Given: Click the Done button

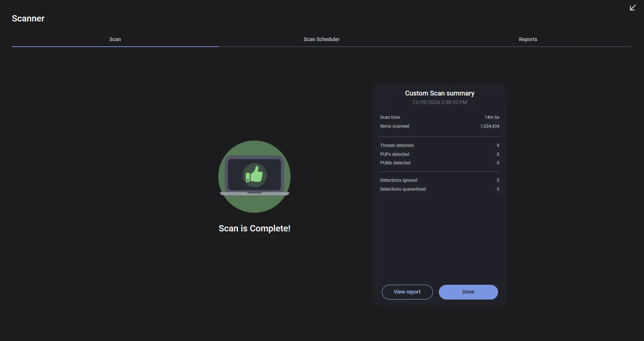Looking at the screenshot, I should (468, 292).
